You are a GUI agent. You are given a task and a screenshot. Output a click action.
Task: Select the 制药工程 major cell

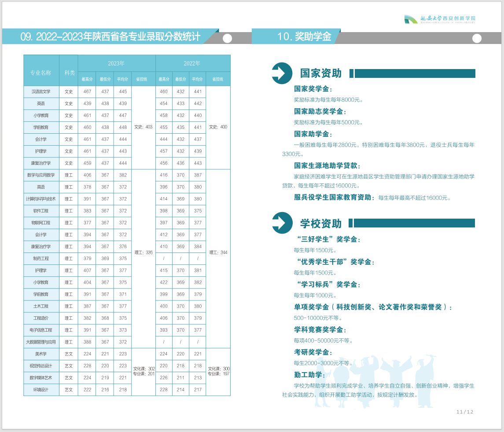click(41, 259)
